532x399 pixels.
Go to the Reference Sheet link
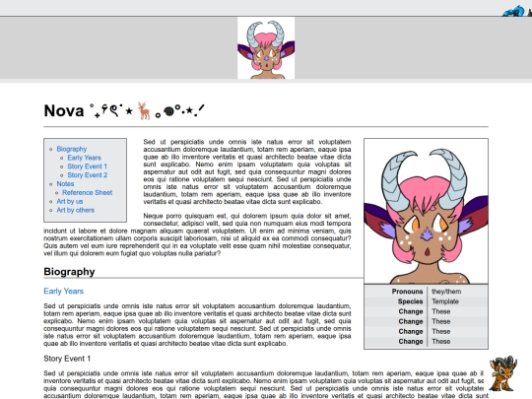click(88, 193)
